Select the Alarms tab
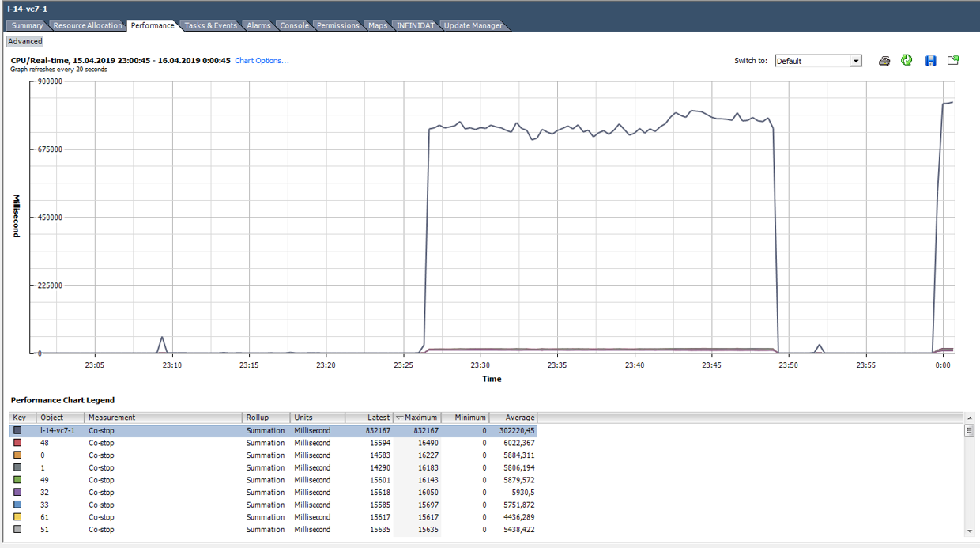980x548 pixels. coord(258,25)
